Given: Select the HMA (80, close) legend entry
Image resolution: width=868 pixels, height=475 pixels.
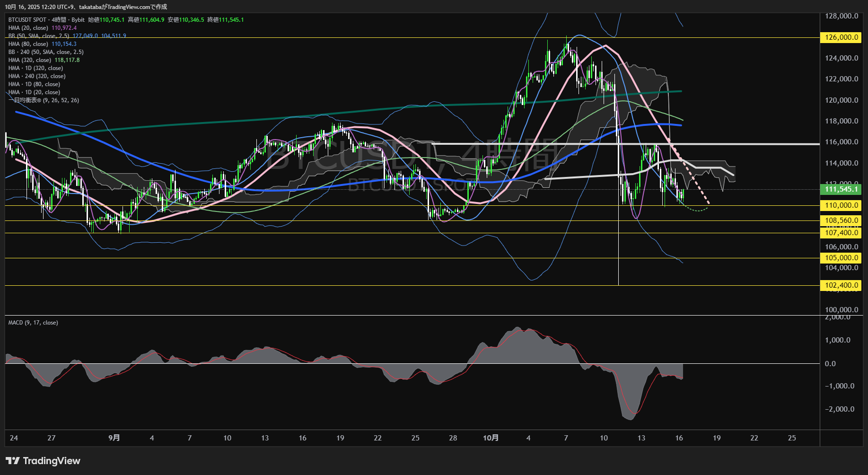Looking at the screenshot, I should point(28,44).
